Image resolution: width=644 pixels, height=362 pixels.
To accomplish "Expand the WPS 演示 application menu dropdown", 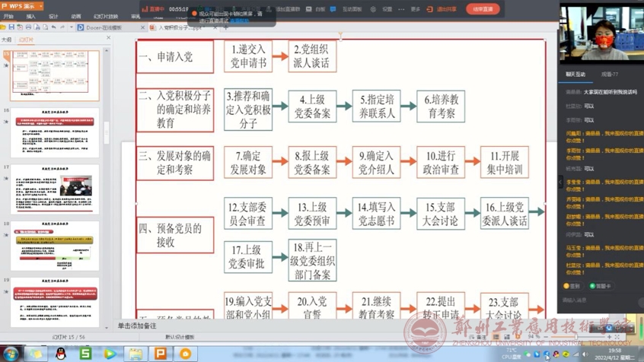I will tap(39, 5).
